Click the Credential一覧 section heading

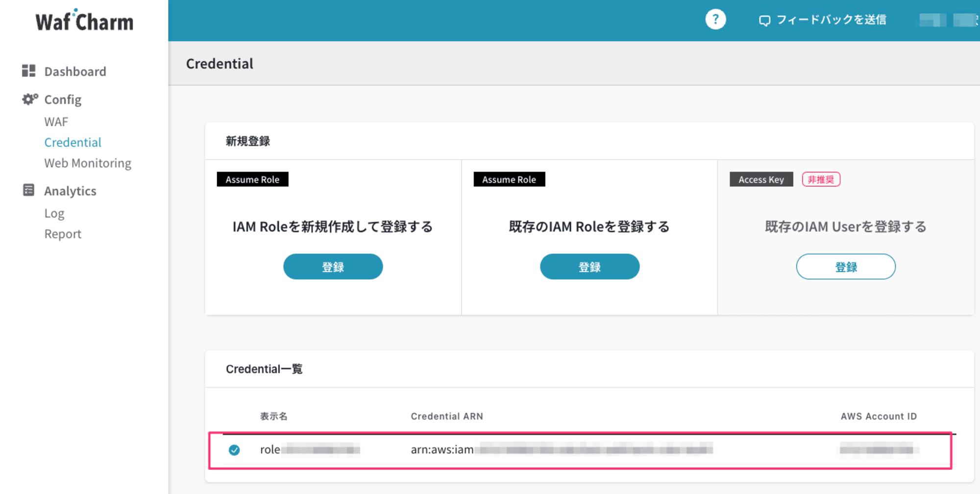click(x=264, y=369)
